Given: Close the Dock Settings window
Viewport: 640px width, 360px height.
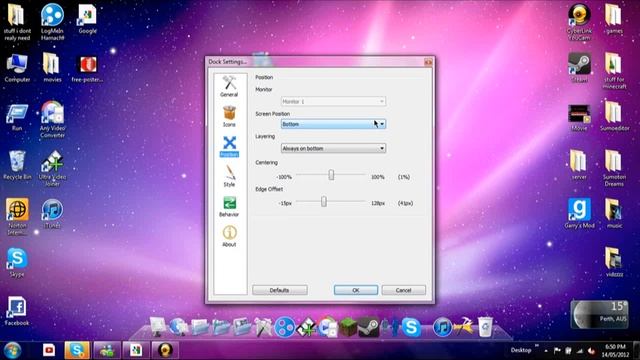Looking at the screenshot, I should click(428, 62).
